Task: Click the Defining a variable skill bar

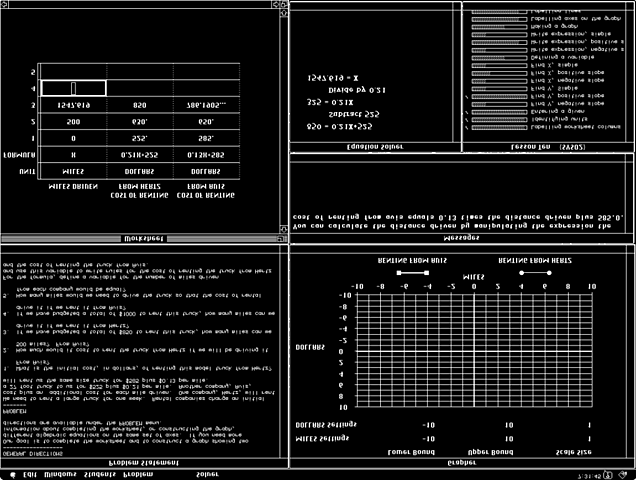Action: pyautogui.click(x=499, y=58)
